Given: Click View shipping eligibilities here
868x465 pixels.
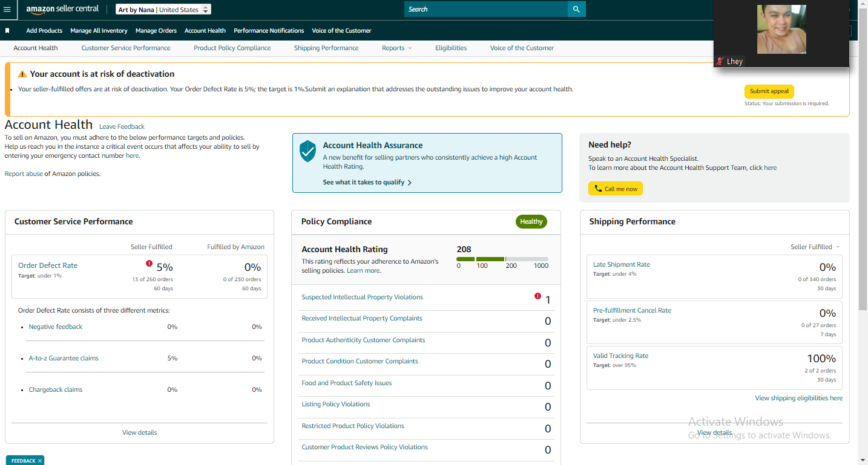Looking at the screenshot, I should point(799,398).
